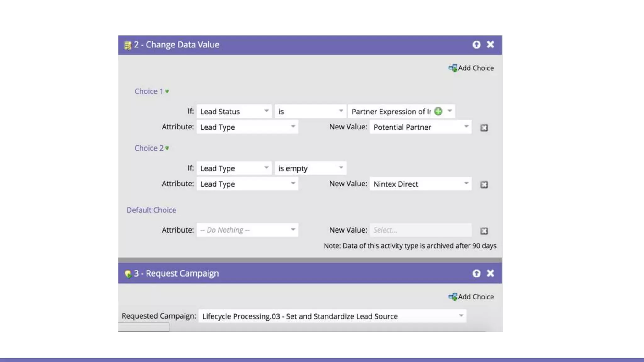Delete the Request Campaign step
The width and height of the screenshot is (644, 362).
tap(490, 273)
